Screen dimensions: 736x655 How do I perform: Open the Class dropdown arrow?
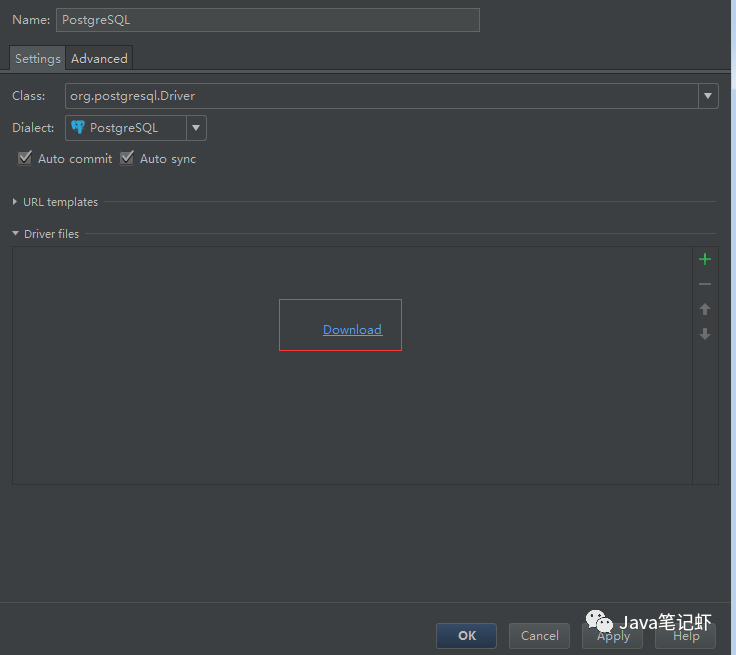[x=708, y=96]
